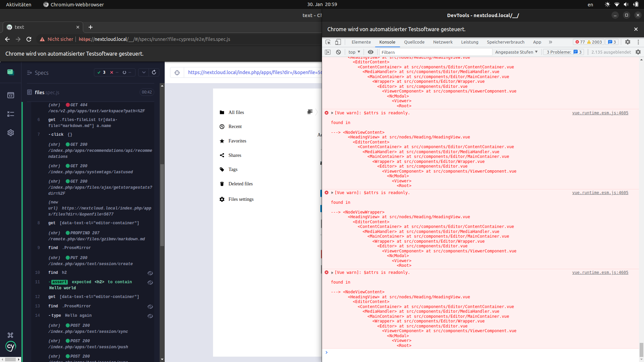Open the top frame context dropdown
Image resolution: width=644 pixels, height=362 pixels.
click(354, 52)
